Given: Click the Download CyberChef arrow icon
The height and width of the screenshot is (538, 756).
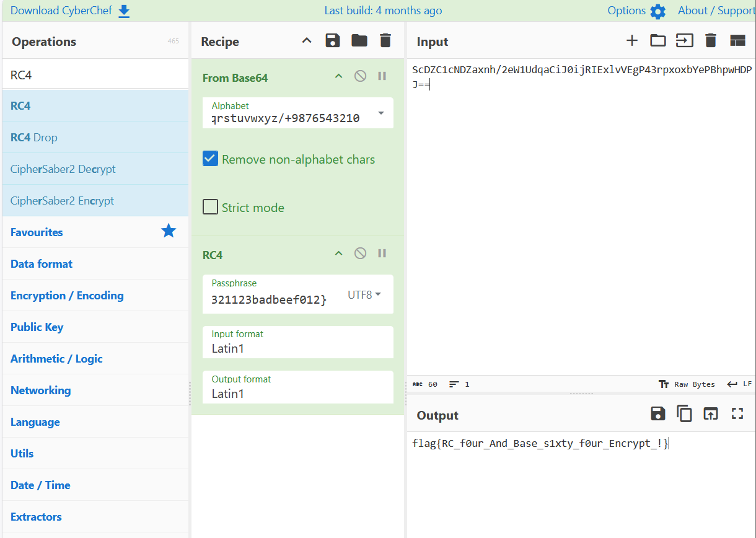Looking at the screenshot, I should tap(124, 11).
